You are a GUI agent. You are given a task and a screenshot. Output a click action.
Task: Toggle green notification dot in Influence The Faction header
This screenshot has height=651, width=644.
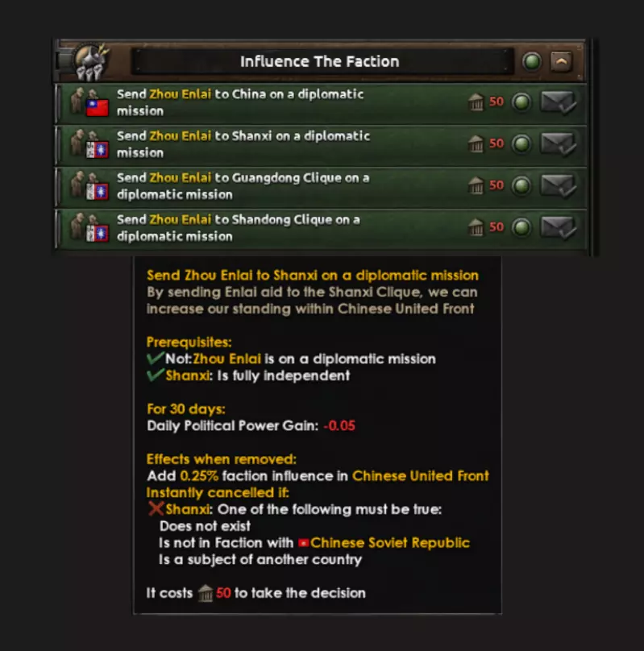pos(532,62)
